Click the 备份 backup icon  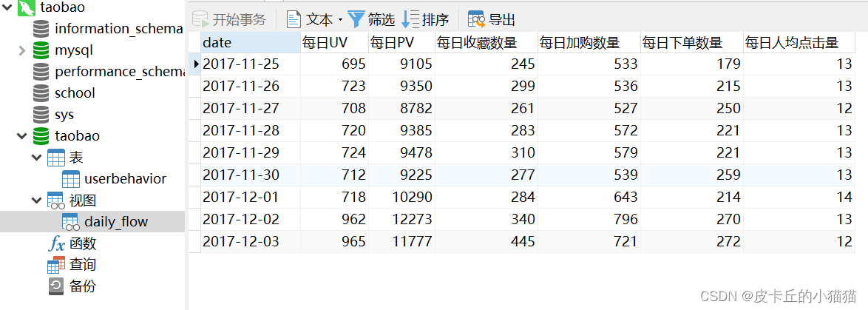tap(56, 286)
